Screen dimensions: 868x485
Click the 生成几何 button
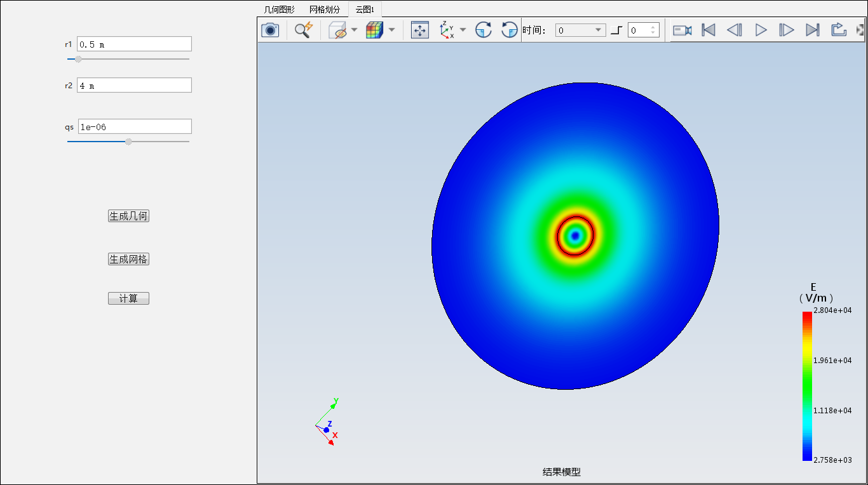[128, 216]
